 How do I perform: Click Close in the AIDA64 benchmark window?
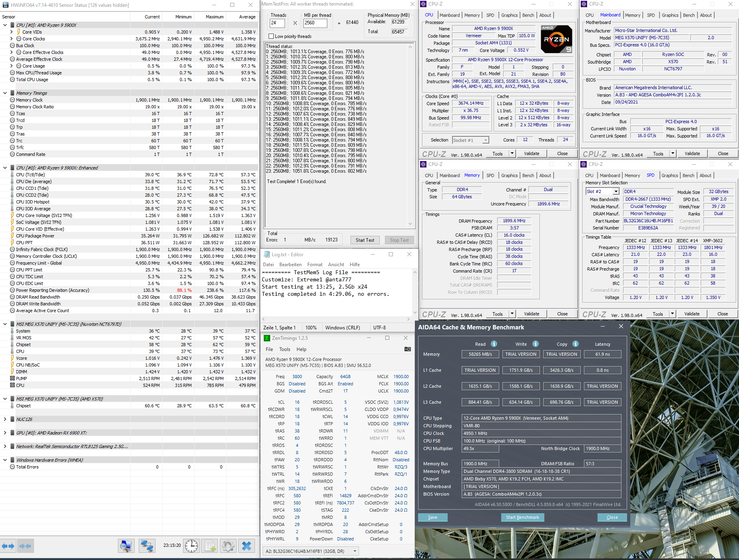coord(612,517)
